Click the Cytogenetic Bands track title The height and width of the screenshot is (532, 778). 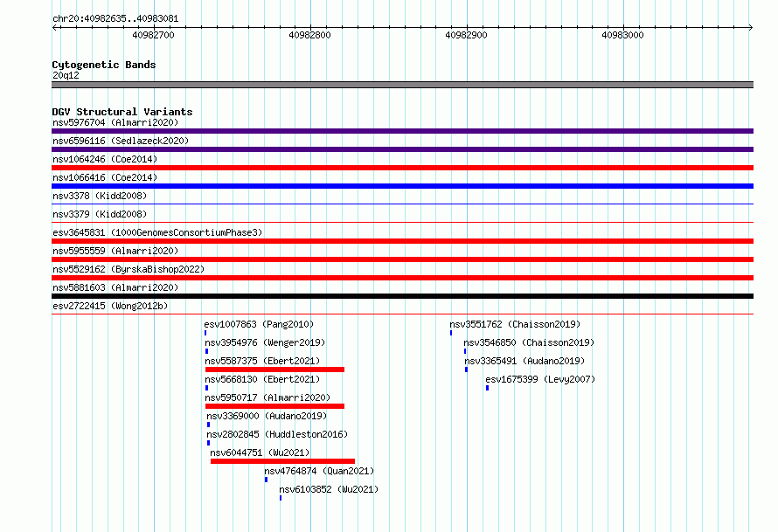coord(104,65)
